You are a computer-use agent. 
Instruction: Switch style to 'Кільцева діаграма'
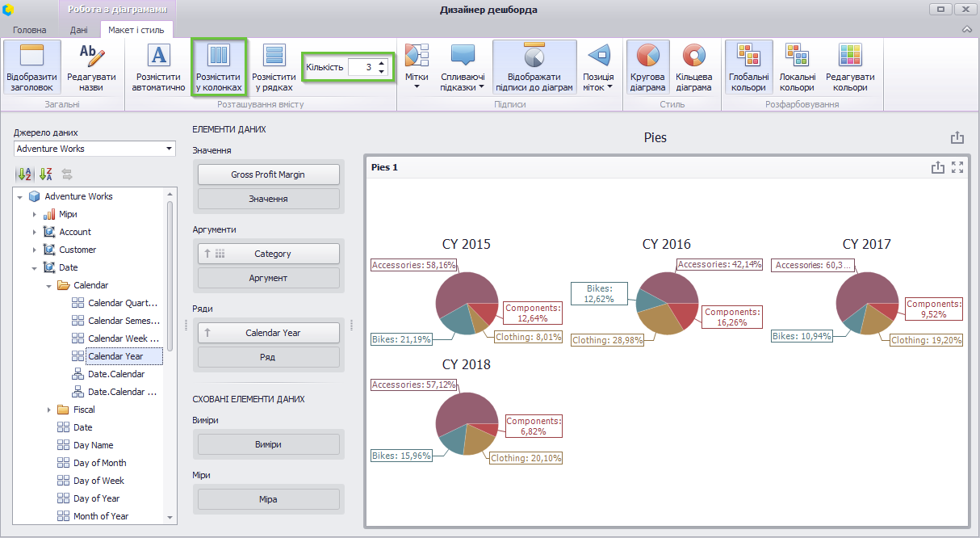693,67
